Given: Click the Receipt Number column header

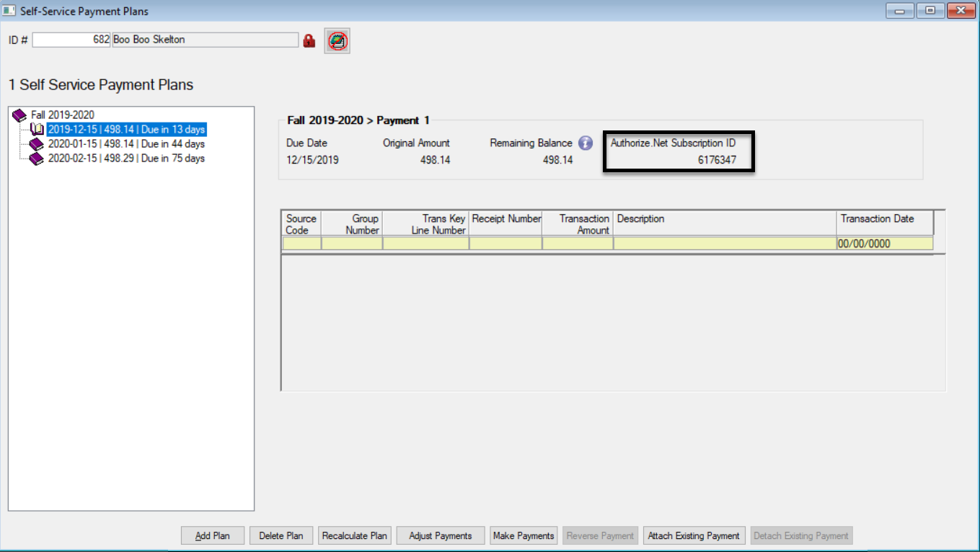Looking at the screenshot, I should coord(506,224).
